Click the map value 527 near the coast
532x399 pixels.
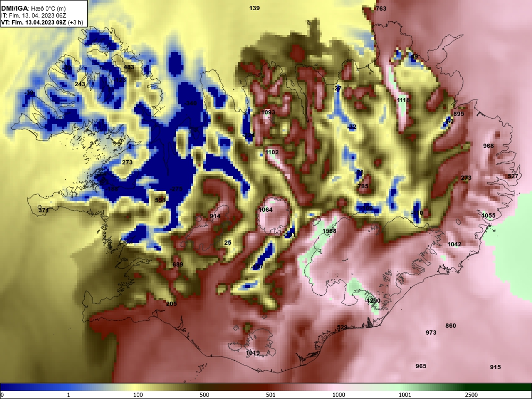(513, 177)
